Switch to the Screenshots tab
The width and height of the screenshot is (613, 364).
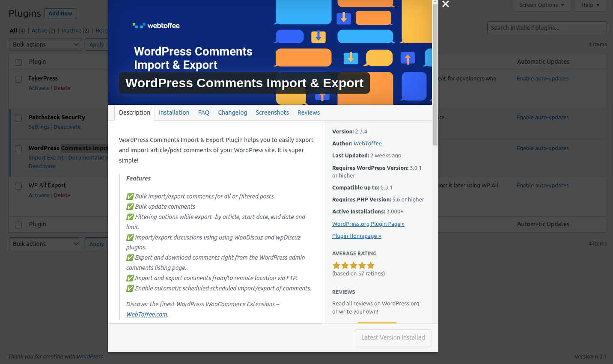(x=272, y=112)
